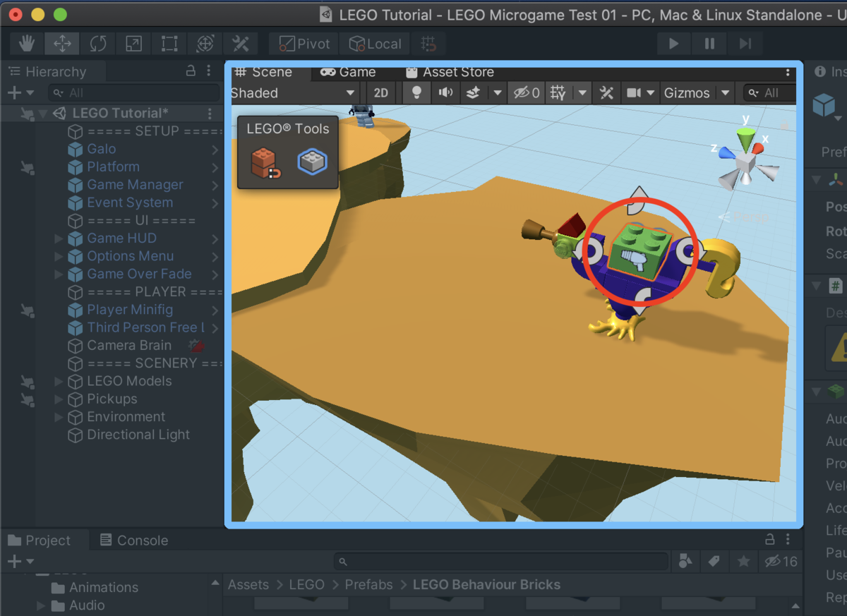Select Directional Light in the Hierarchy
Image resolution: width=847 pixels, height=616 pixels.
click(138, 435)
